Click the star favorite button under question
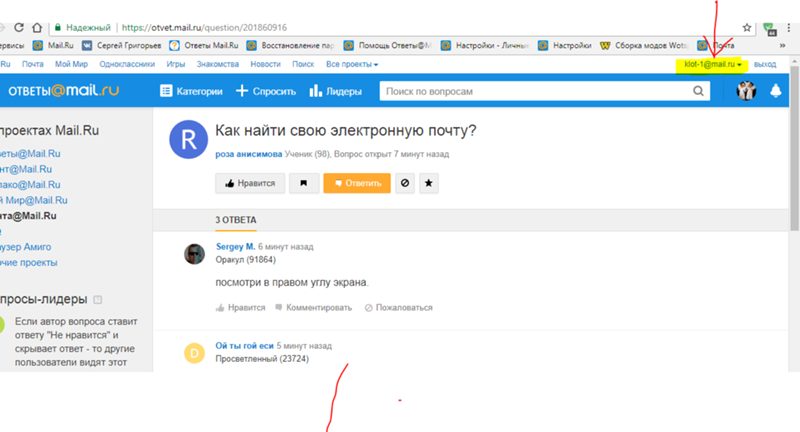800x432 pixels. coord(429,183)
